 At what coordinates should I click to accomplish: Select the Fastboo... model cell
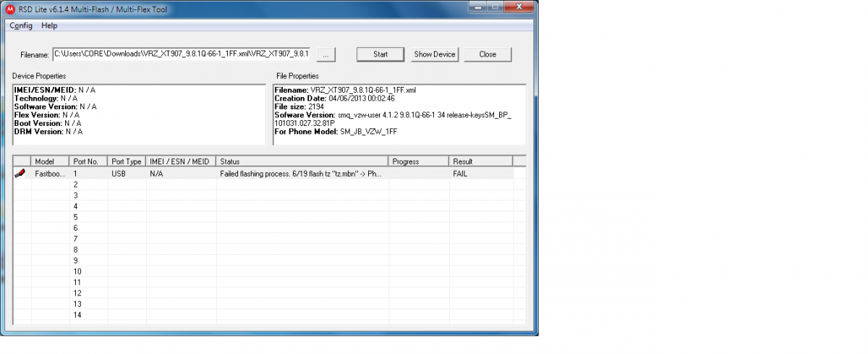pos(51,174)
